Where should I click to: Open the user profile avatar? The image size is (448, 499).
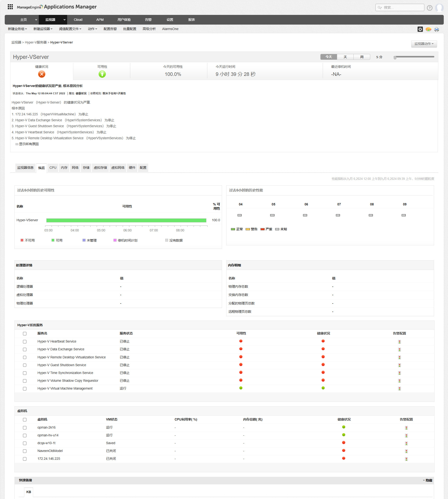[439, 8]
